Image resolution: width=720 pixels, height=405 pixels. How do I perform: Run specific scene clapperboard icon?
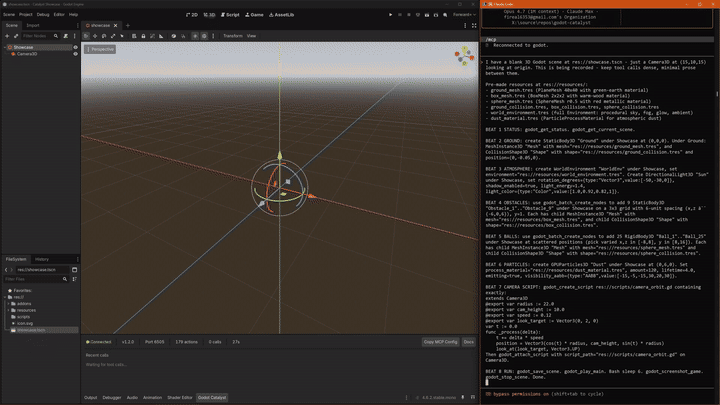click(436, 15)
